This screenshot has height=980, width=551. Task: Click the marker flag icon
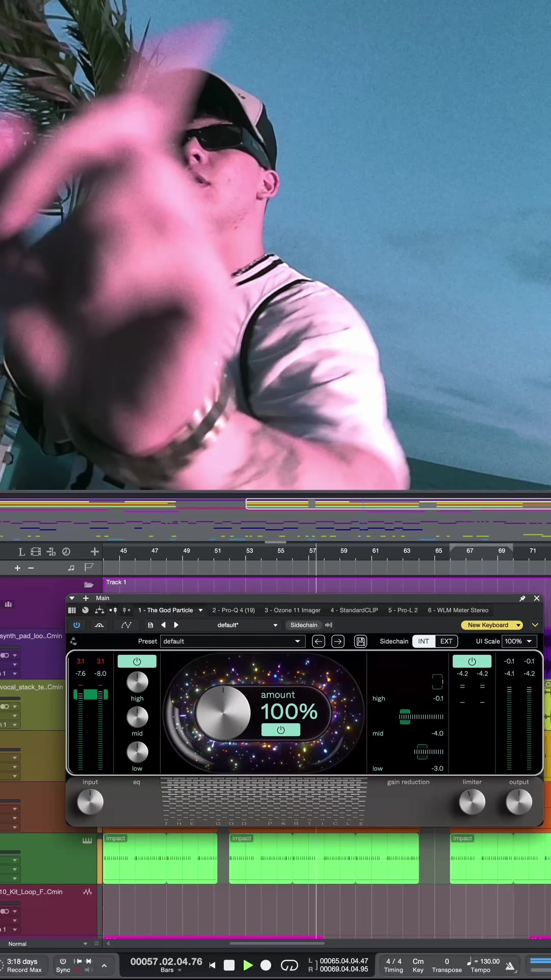pos(89,568)
